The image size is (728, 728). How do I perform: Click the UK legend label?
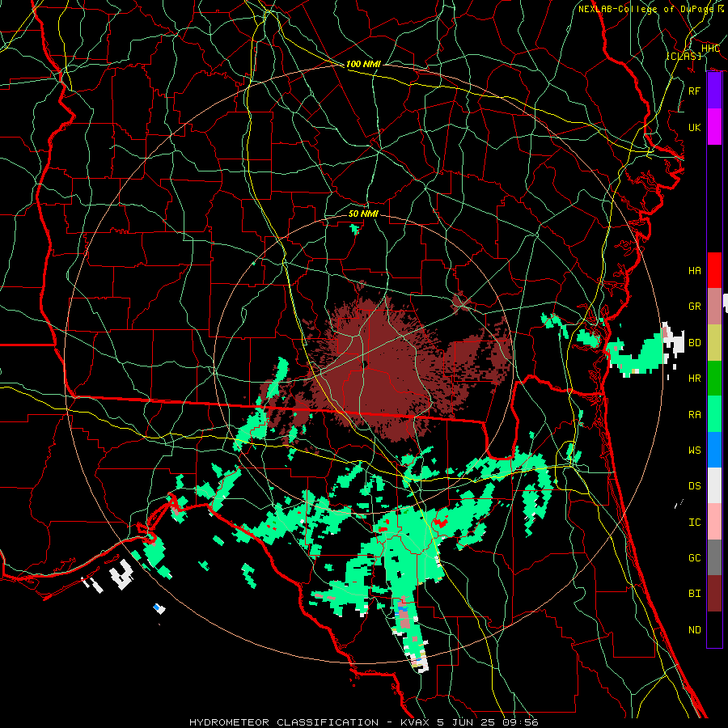pyautogui.click(x=695, y=127)
